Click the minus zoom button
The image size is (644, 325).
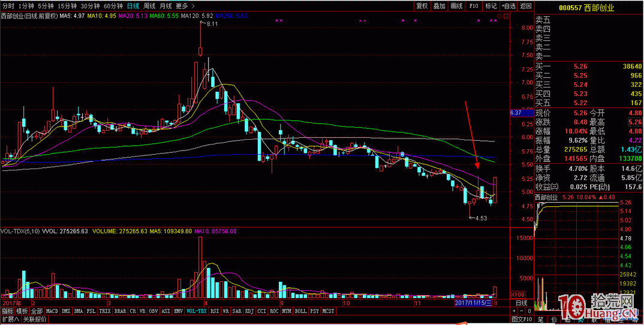pos(521,311)
